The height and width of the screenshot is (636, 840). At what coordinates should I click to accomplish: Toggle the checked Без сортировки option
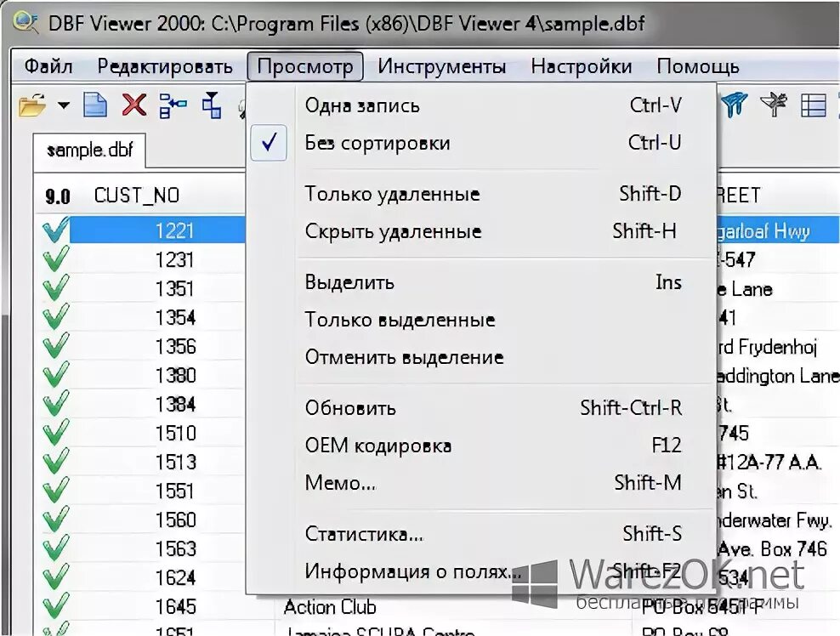pyautogui.click(x=481, y=143)
